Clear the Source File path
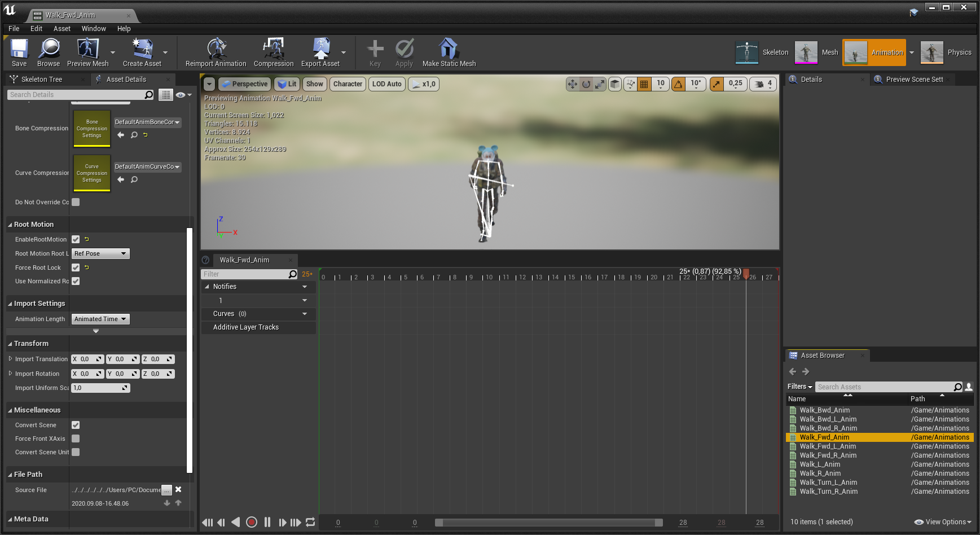 point(178,490)
